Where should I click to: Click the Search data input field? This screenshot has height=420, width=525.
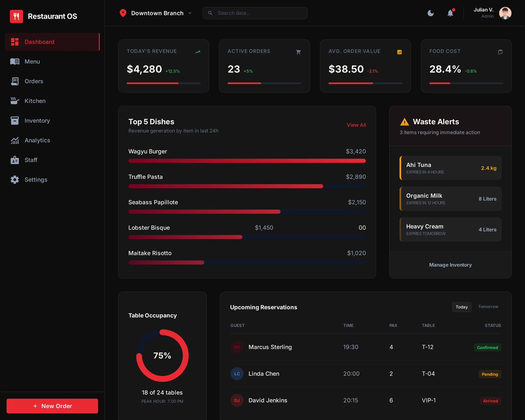tap(255, 13)
